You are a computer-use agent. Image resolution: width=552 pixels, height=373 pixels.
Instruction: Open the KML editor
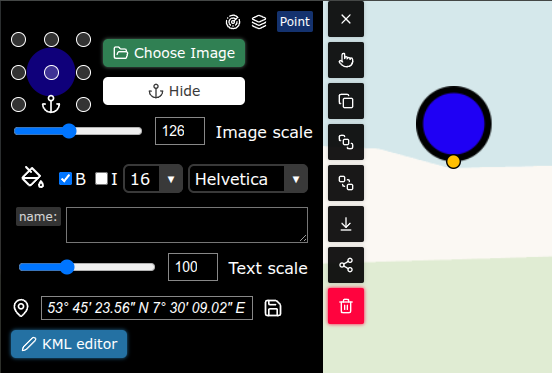[69, 344]
